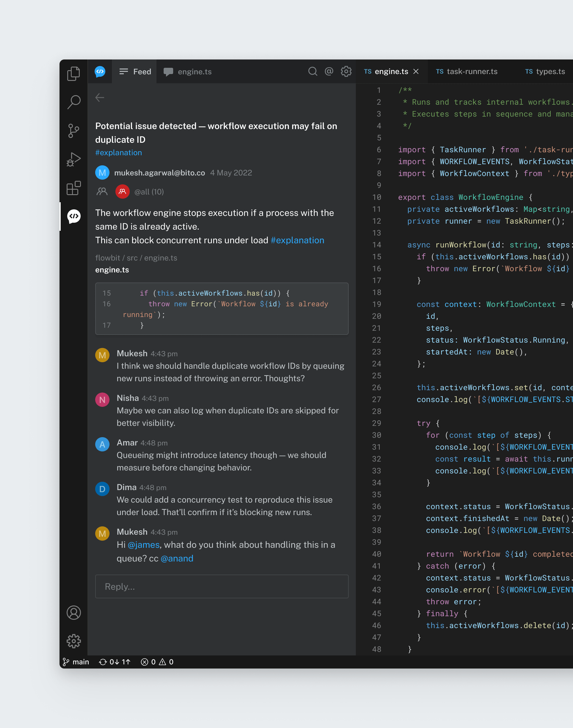Open the Run and Debug icon
Screen dimensions: 573x728
click(73, 159)
